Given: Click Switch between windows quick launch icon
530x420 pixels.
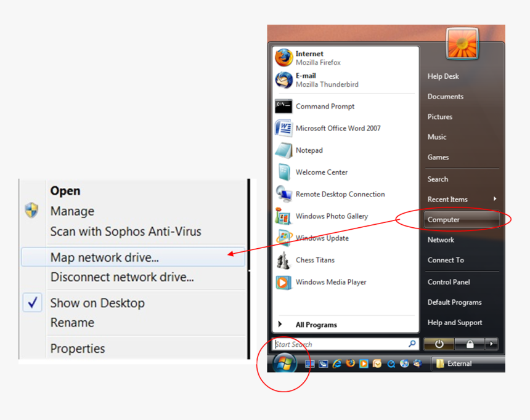Looking at the screenshot, I should [x=324, y=364].
